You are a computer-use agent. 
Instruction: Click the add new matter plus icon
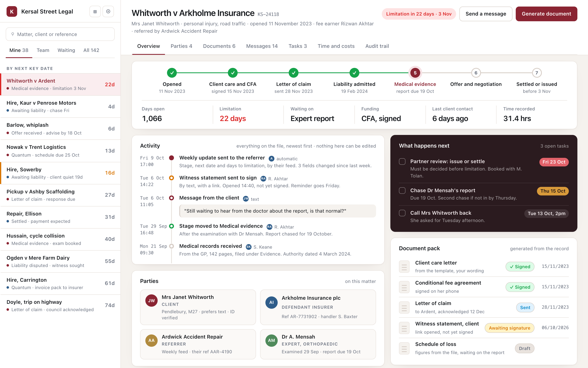(x=108, y=11)
